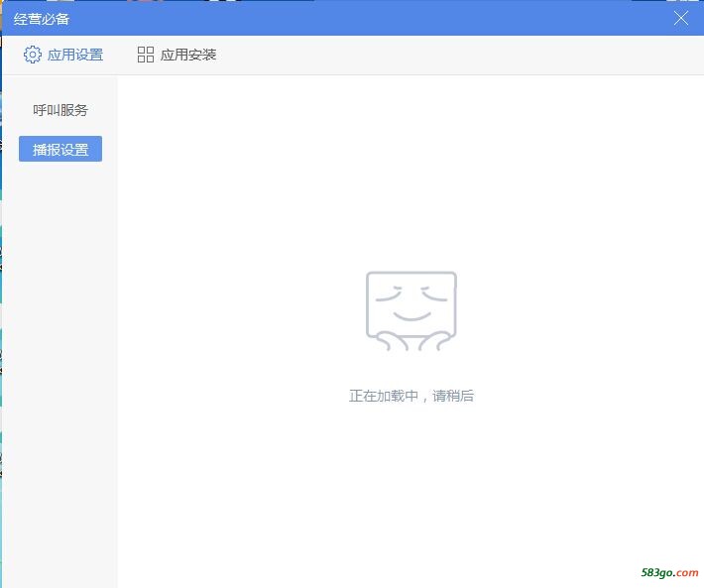The height and width of the screenshot is (588, 704).
Task: Switch to the 应用安装 tab
Action: pyautogui.click(x=176, y=55)
